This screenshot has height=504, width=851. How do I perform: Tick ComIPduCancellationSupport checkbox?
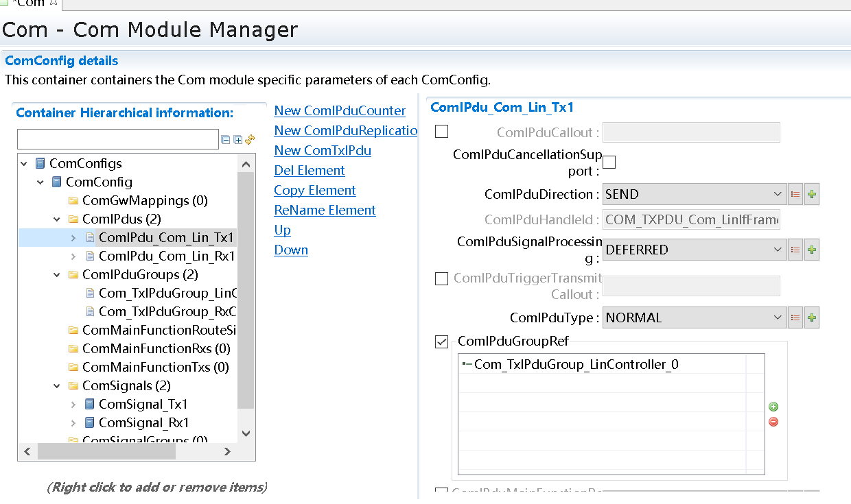click(609, 163)
